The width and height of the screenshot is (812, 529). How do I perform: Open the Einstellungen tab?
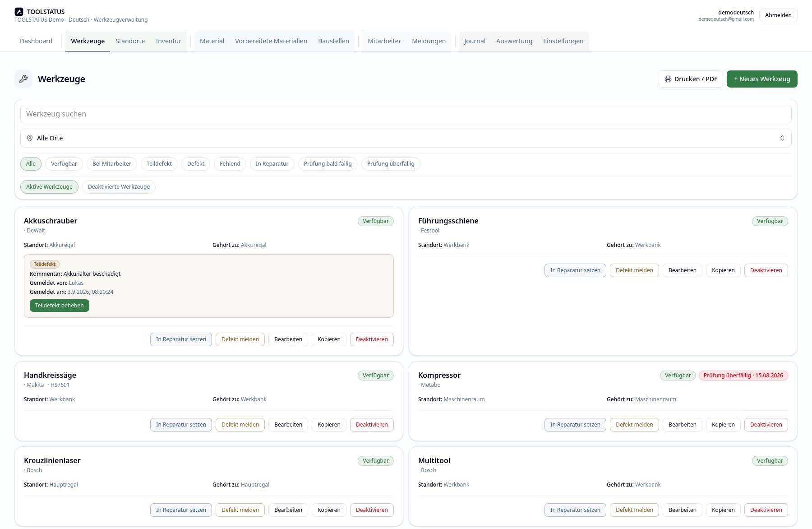coord(563,41)
